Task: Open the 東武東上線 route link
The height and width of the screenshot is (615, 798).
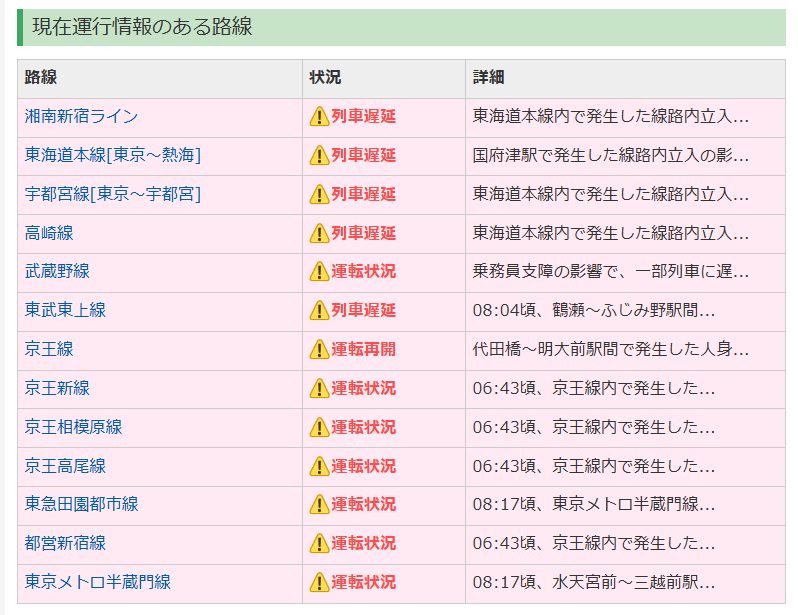Action: pyautogui.click(x=65, y=310)
